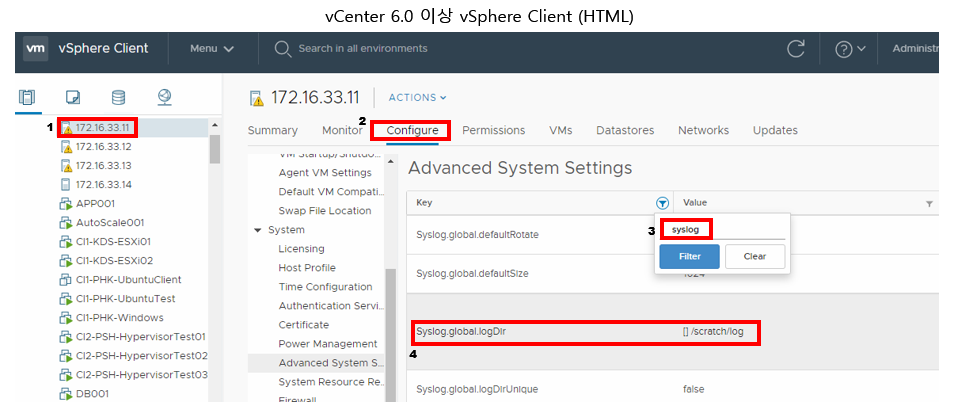Select the CI1-KDS-ESXi01 VM

pyautogui.click(x=113, y=241)
